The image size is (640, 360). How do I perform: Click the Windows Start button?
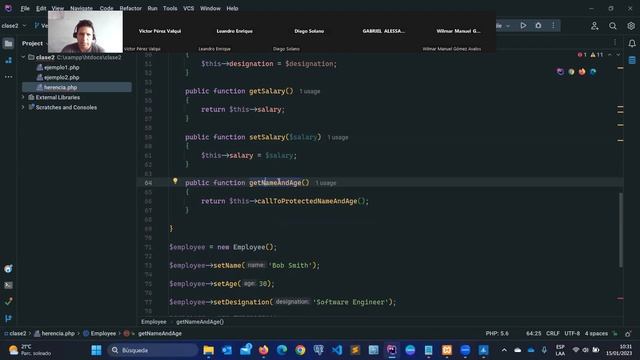96,350
